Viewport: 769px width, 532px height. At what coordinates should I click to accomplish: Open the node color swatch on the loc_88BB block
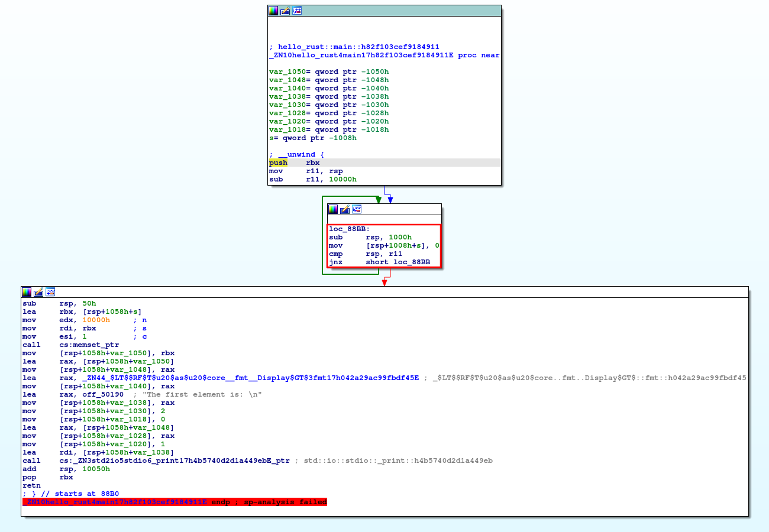(x=332, y=209)
